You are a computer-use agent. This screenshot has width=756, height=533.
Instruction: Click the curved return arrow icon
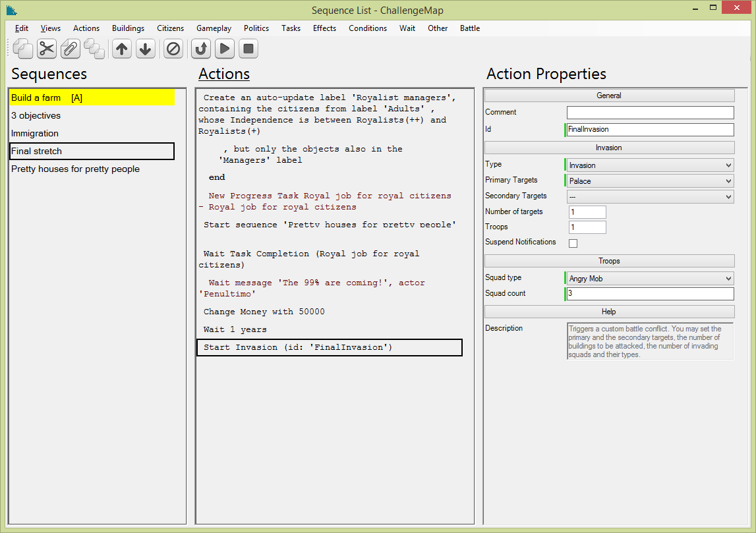click(200, 49)
